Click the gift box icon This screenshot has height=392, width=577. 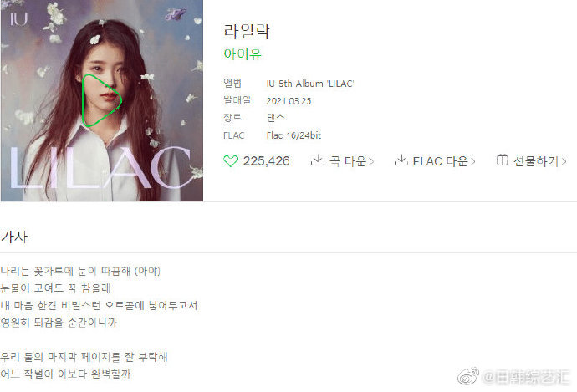pos(503,160)
